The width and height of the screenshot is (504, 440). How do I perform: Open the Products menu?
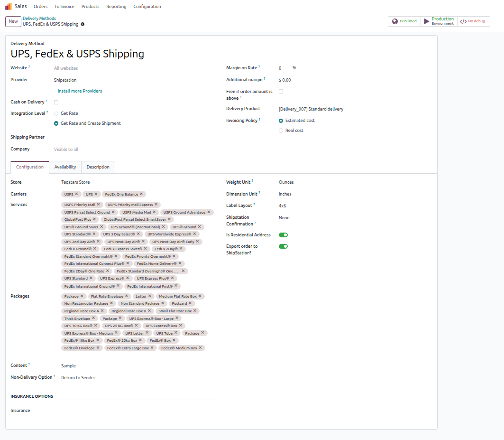90,7
